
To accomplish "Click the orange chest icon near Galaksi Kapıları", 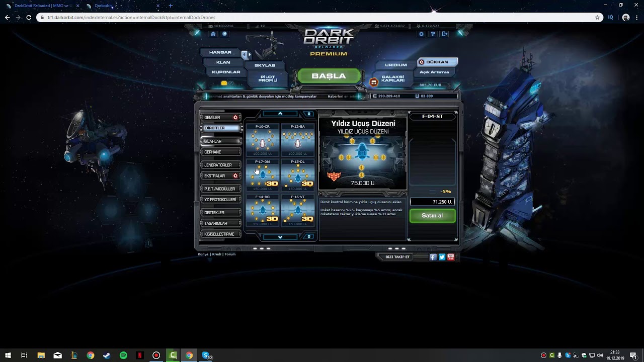I will pos(374,82).
